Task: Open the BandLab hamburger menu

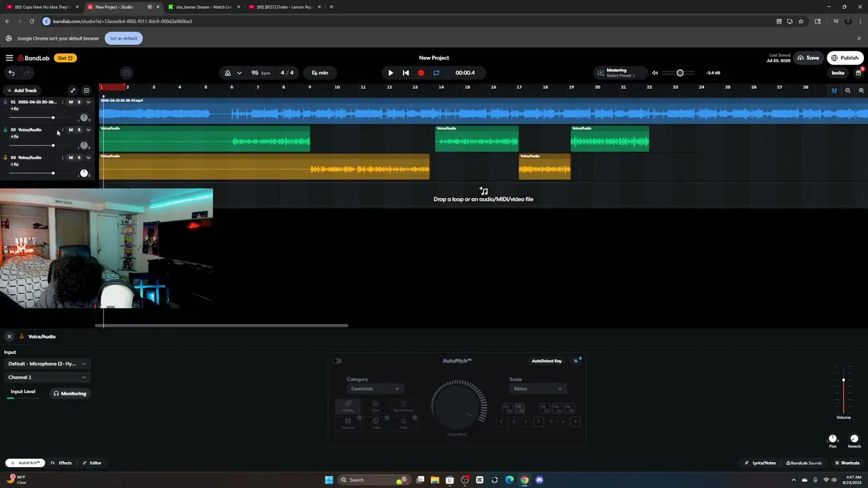Action: tap(9, 58)
